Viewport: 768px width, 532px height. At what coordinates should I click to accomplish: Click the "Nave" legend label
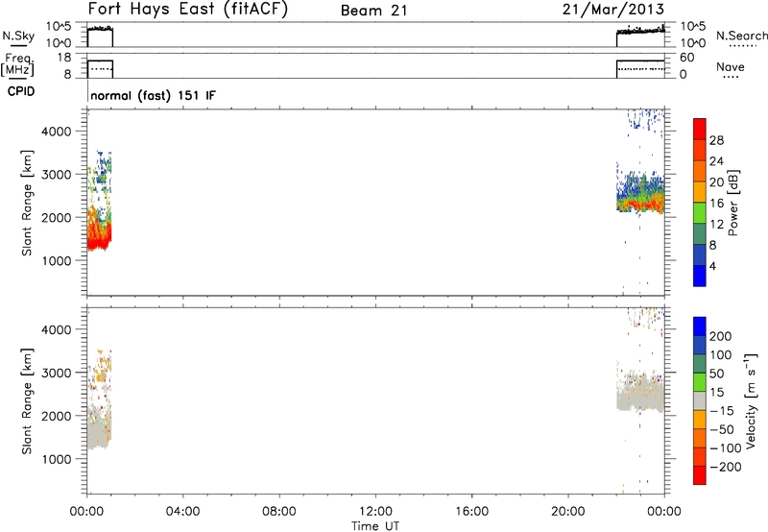pos(731,67)
